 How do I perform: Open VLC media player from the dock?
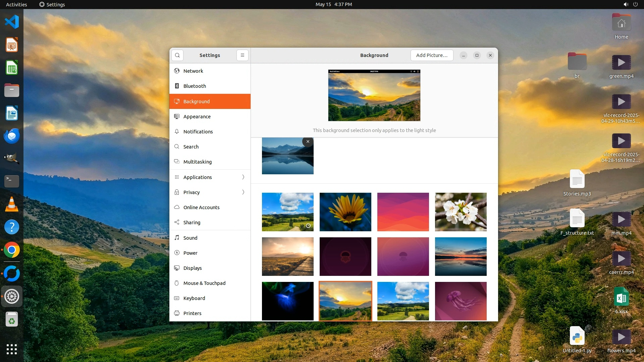tap(12, 204)
